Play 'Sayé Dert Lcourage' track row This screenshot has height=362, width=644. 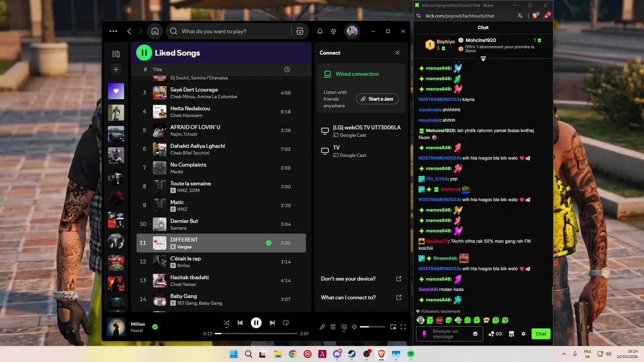[x=221, y=93]
